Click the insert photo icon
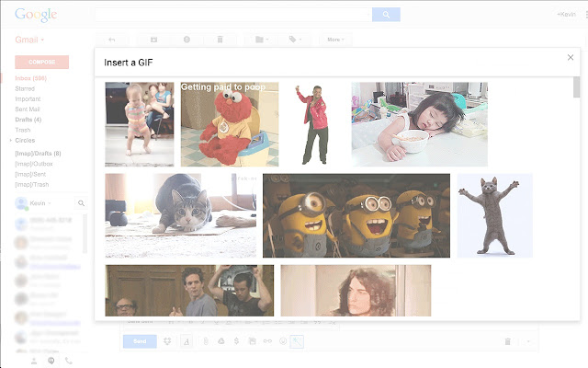This screenshot has width=588, height=368. click(252, 341)
